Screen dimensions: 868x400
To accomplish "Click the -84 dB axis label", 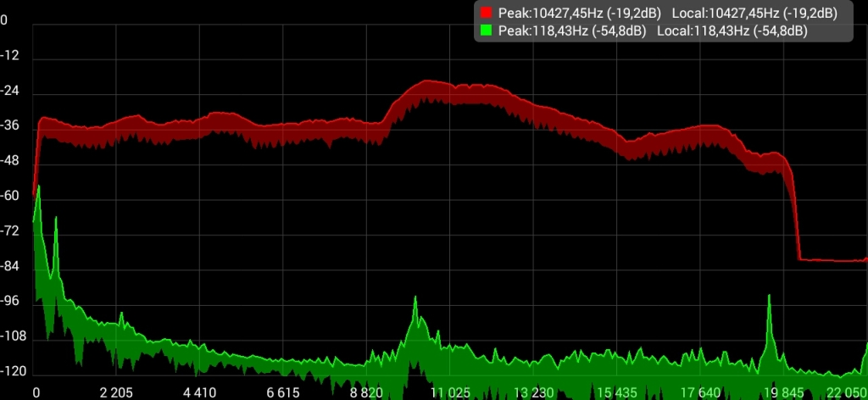I will click(x=9, y=267).
